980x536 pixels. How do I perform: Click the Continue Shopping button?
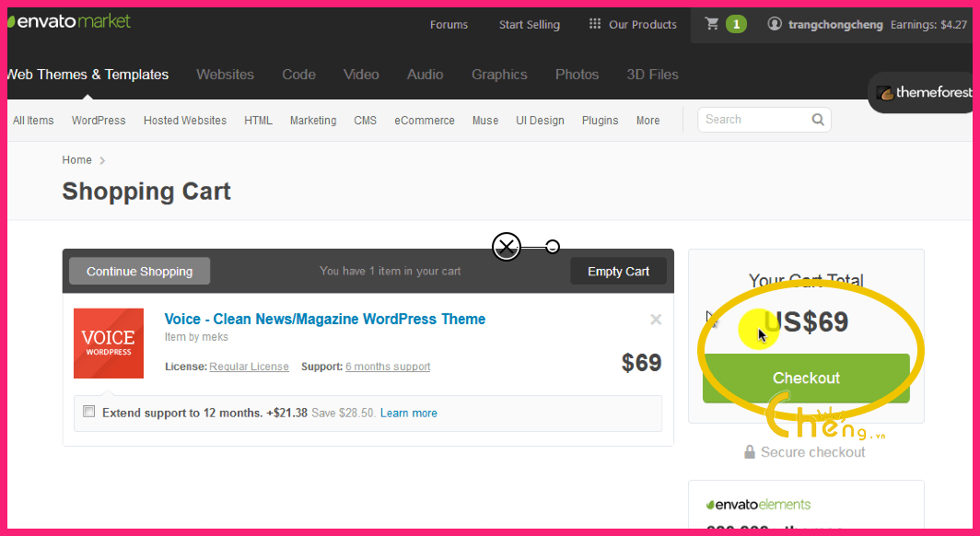(139, 271)
